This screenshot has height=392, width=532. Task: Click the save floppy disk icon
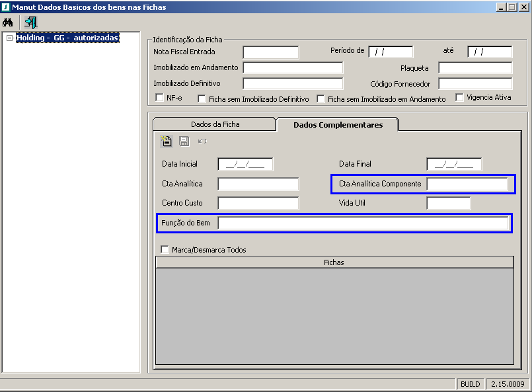(184, 141)
